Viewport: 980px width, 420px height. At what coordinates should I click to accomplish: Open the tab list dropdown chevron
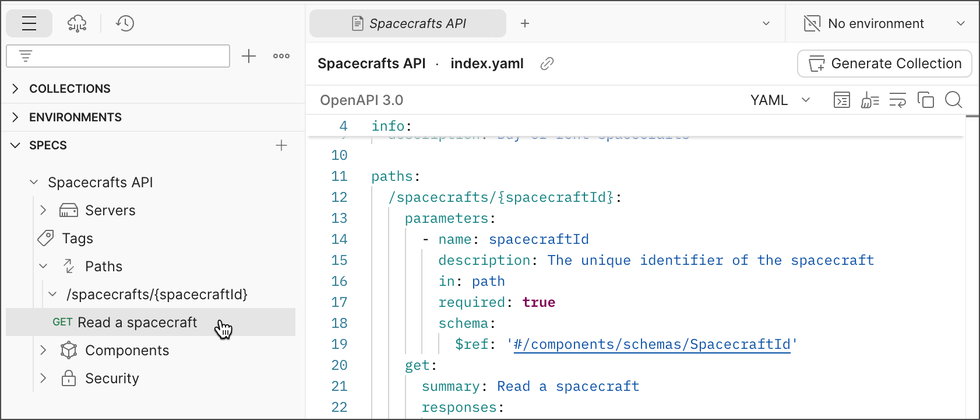766,23
